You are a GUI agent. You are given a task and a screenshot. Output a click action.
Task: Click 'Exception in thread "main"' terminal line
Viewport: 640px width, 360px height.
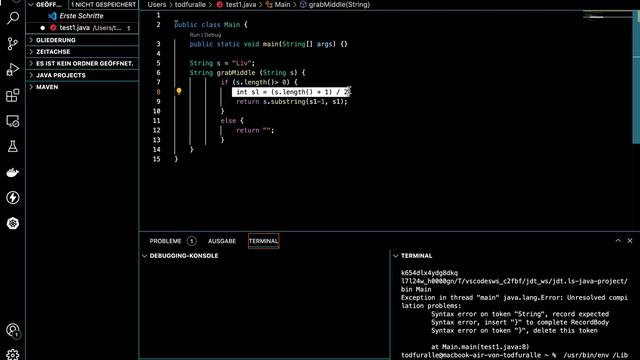coord(514,298)
